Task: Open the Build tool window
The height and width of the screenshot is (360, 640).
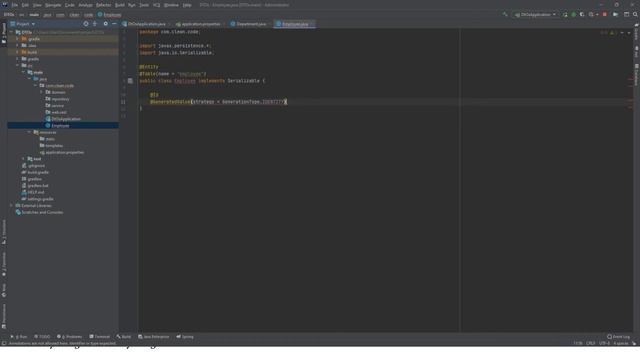Action: click(124, 337)
